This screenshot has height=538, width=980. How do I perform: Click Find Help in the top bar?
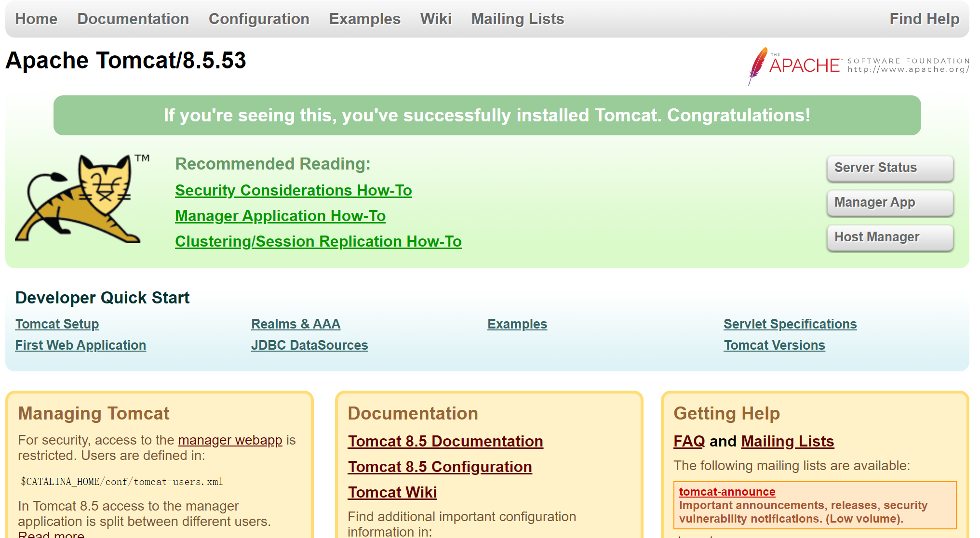click(x=924, y=19)
